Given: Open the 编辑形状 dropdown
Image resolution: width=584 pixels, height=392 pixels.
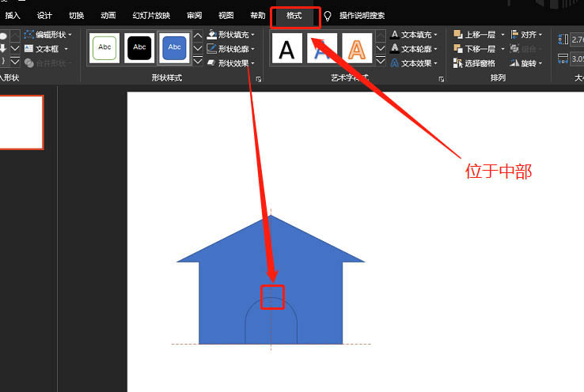Looking at the screenshot, I should [47, 35].
